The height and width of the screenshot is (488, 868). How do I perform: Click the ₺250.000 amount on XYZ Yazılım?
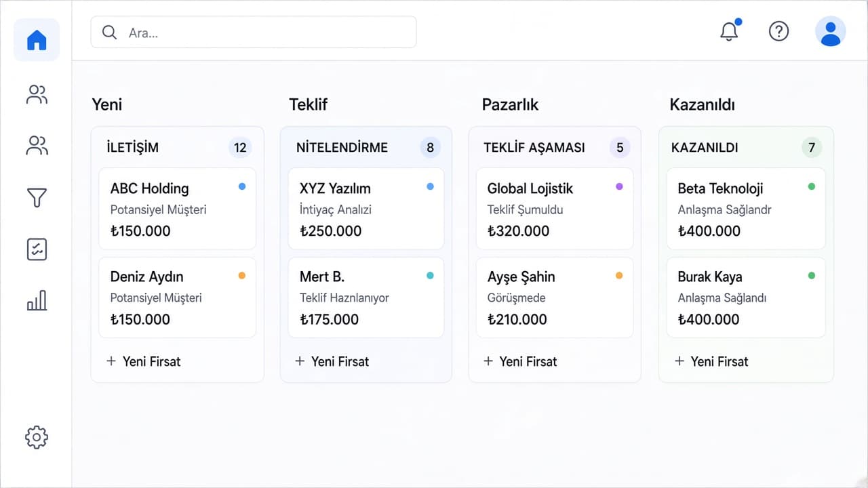tap(331, 231)
